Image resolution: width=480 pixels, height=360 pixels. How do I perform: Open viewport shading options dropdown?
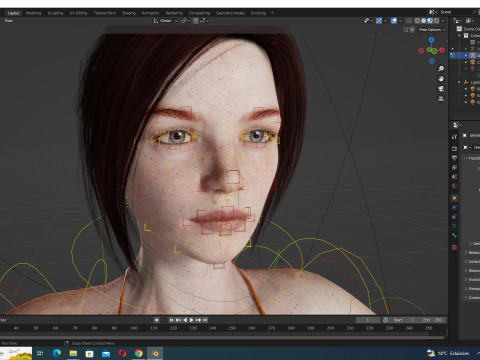coord(442,21)
